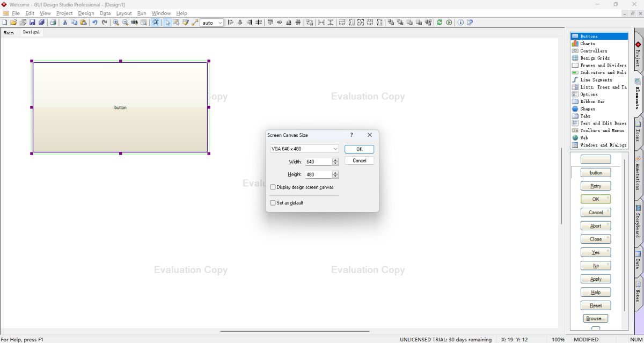The height and width of the screenshot is (343, 644).
Task: Open the Icons side panel tab
Action: 638,129
